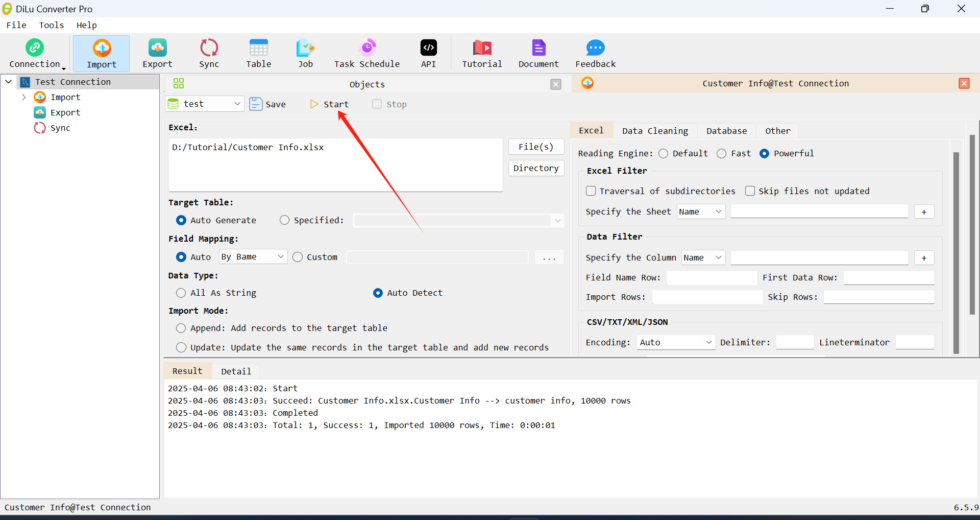
Task: Select Auto Detect data type
Action: (378, 293)
